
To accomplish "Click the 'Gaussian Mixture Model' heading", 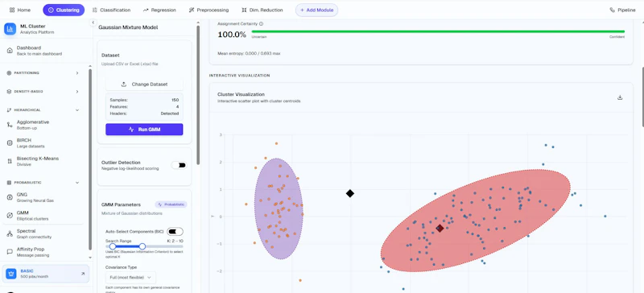I will pyautogui.click(x=128, y=27).
